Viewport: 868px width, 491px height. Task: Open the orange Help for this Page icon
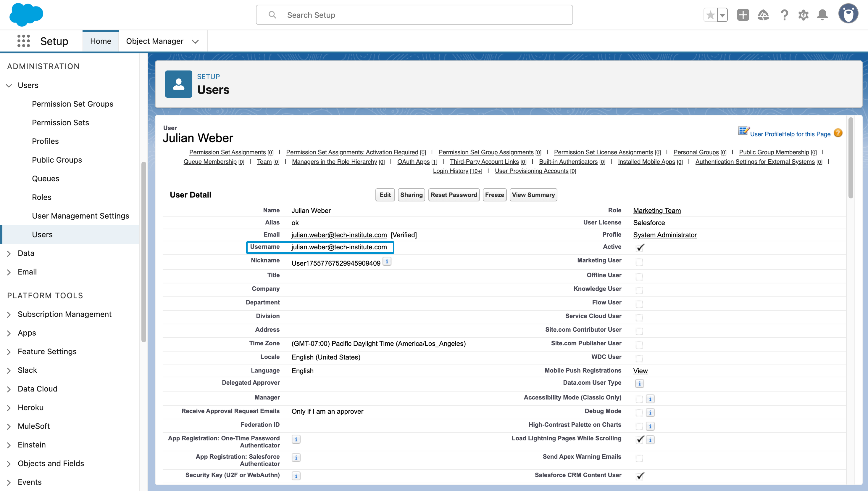tap(838, 133)
